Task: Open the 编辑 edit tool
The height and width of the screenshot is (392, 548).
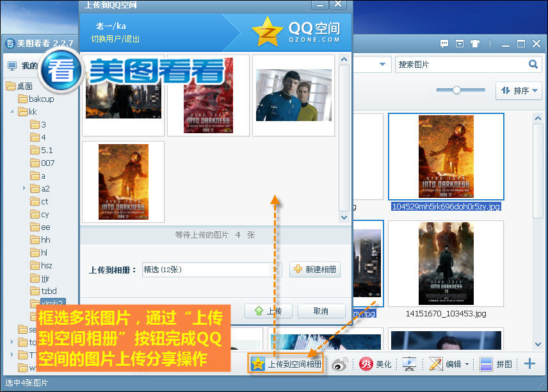Action: pyautogui.click(x=445, y=364)
